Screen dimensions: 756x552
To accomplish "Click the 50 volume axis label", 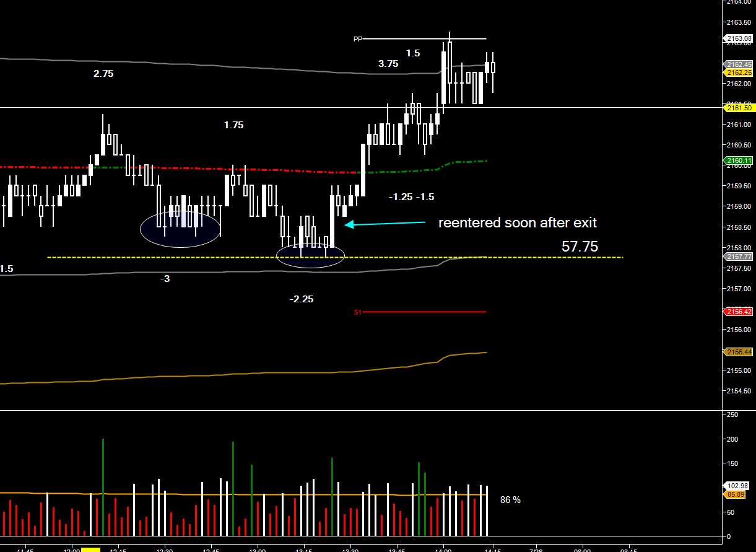I will [x=730, y=512].
